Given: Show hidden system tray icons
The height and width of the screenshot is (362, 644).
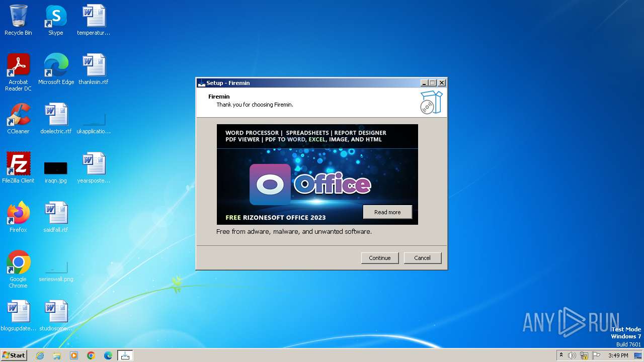Looking at the screenshot, I should [561, 355].
